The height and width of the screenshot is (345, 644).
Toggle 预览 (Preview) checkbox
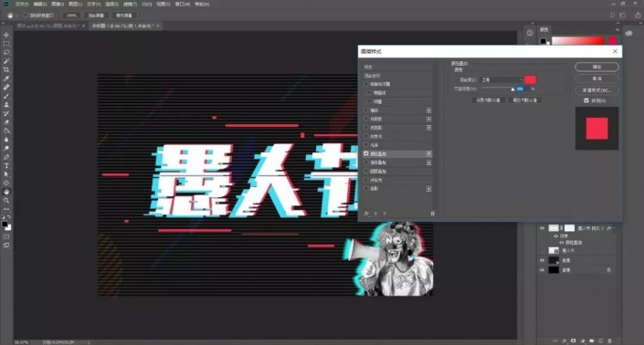point(586,100)
